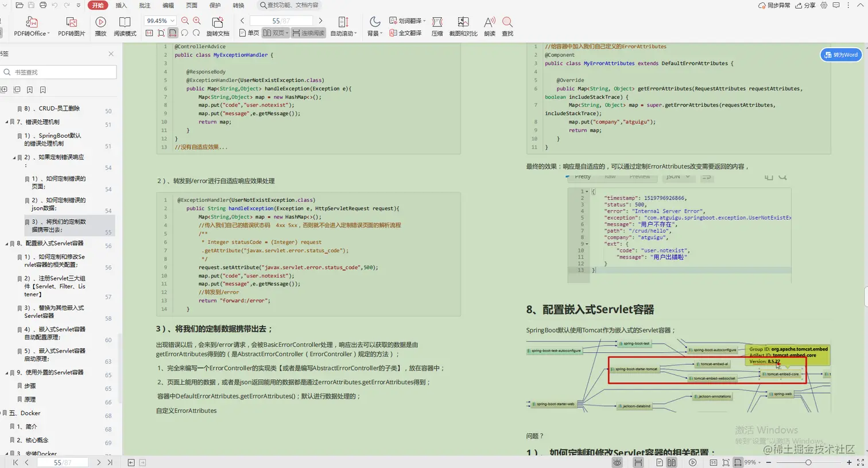The height and width of the screenshot is (468, 868).
Task: Open 截图和对比 screenshot tool
Action: [x=463, y=26]
